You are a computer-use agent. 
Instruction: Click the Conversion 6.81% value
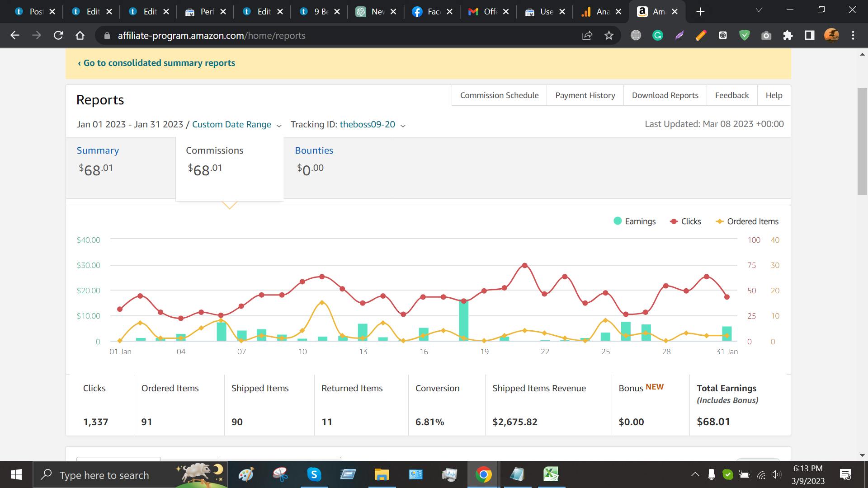click(429, 422)
